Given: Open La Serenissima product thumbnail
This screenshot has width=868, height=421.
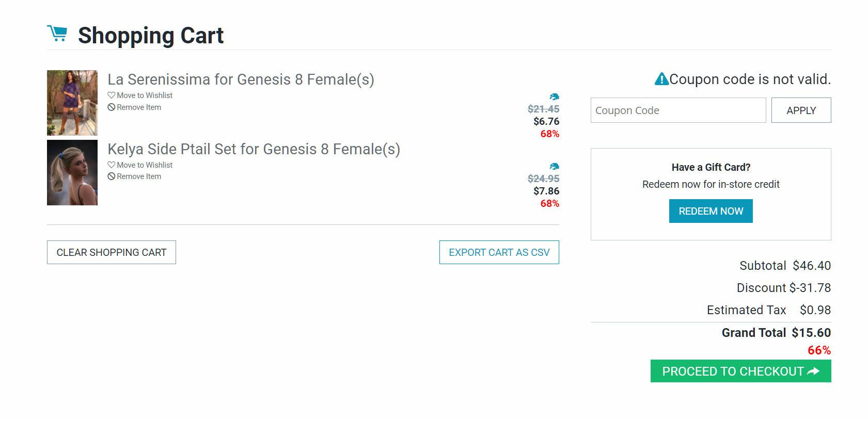Looking at the screenshot, I should point(72,103).
